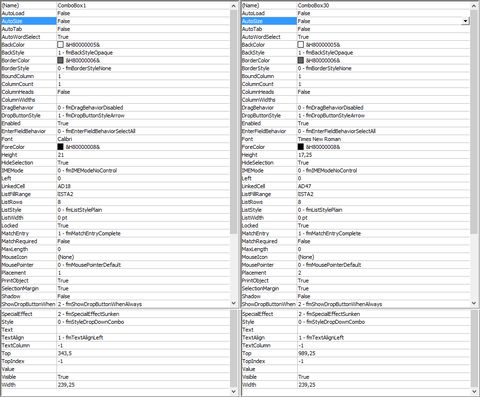Select the PrintObject row in the ComboBox1 panel

[x=115, y=281]
